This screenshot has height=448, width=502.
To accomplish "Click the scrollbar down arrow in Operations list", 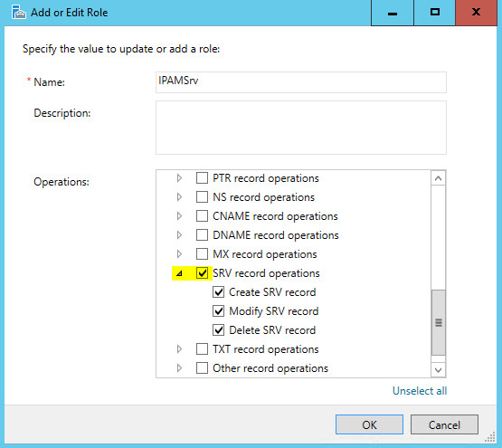I will tap(439, 370).
